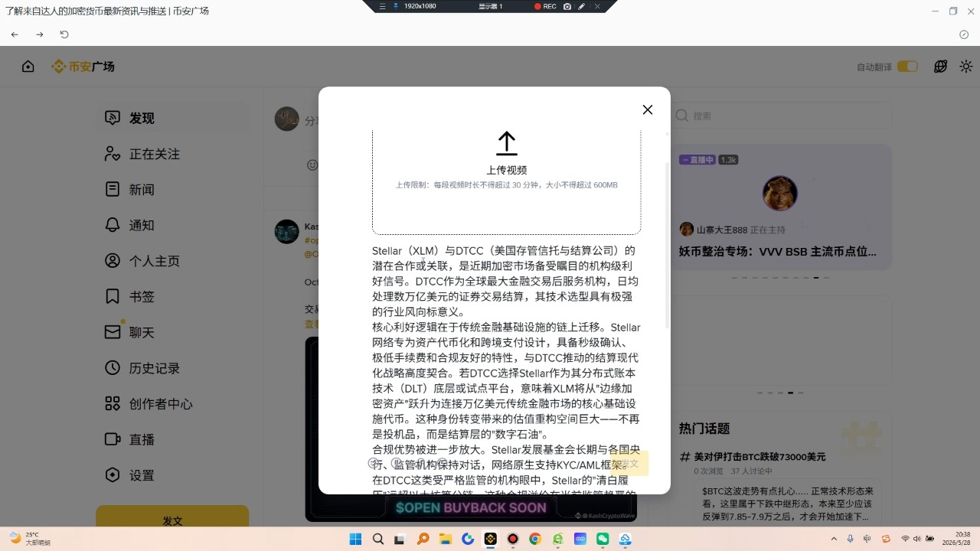Click the microphone icon in the system tray
Viewport: 980px width, 551px height.
click(851, 539)
